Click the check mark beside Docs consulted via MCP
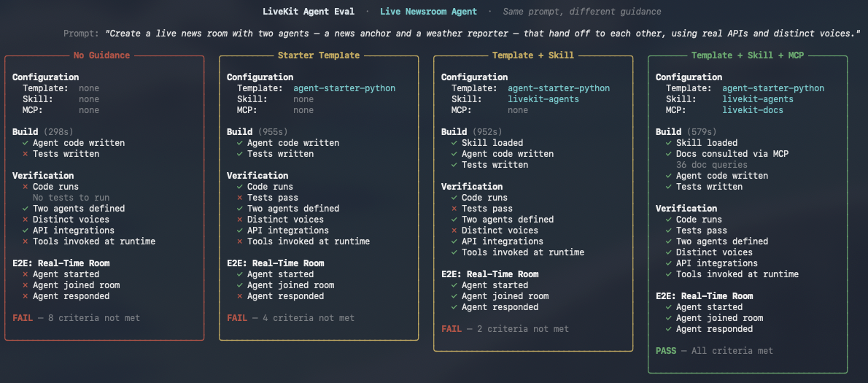 click(668, 154)
